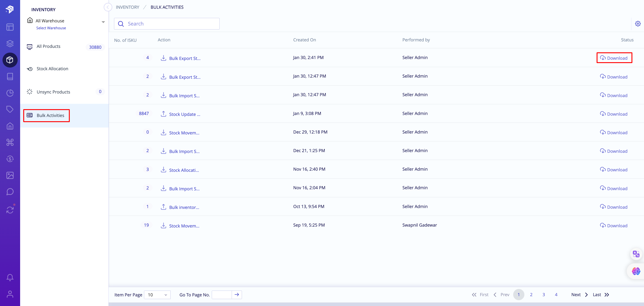Click the Prev page button

[x=501, y=295]
